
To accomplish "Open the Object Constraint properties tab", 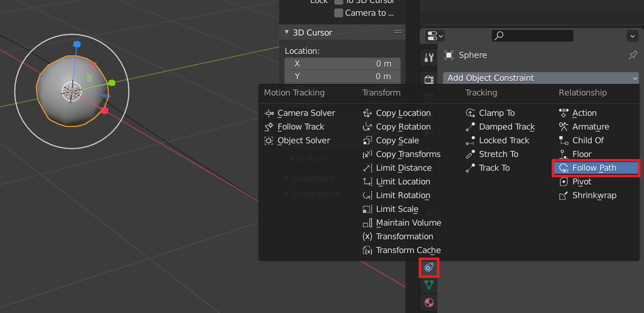I will tap(429, 267).
